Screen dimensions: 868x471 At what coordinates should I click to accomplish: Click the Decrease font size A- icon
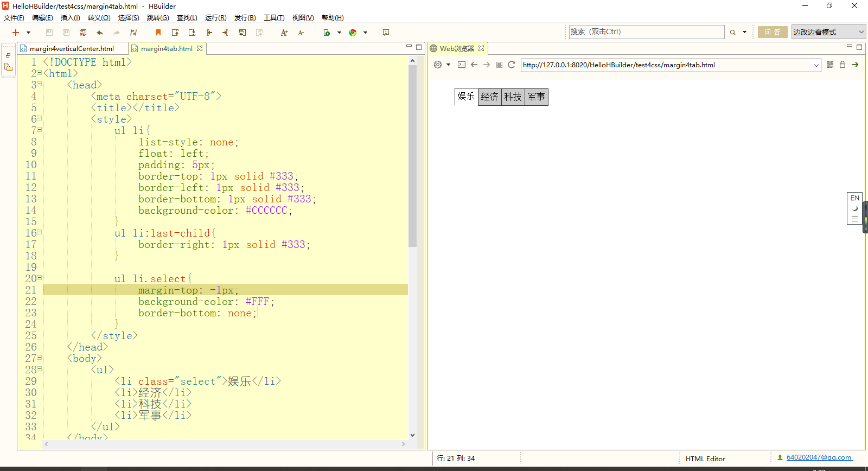[301, 33]
